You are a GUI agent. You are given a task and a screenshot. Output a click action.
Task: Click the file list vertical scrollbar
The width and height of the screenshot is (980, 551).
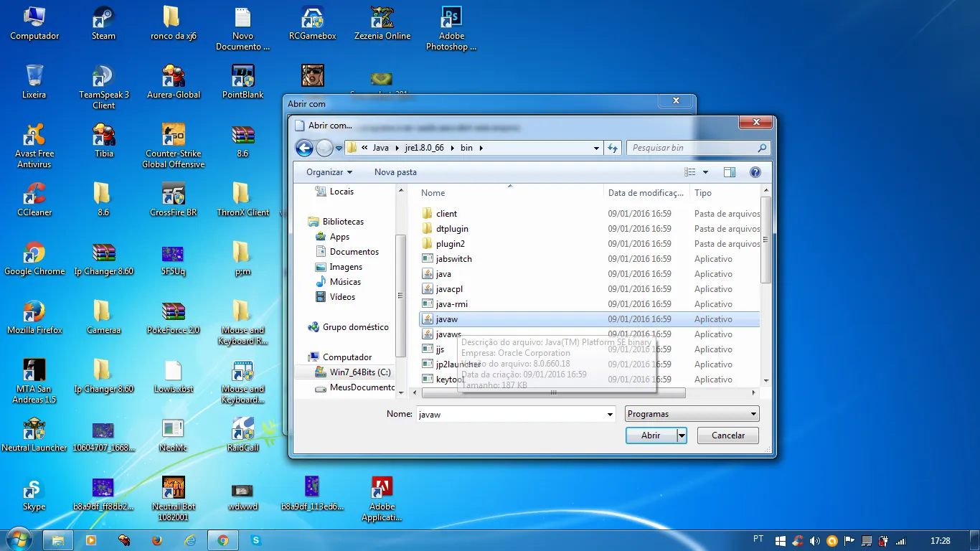[765, 240]
